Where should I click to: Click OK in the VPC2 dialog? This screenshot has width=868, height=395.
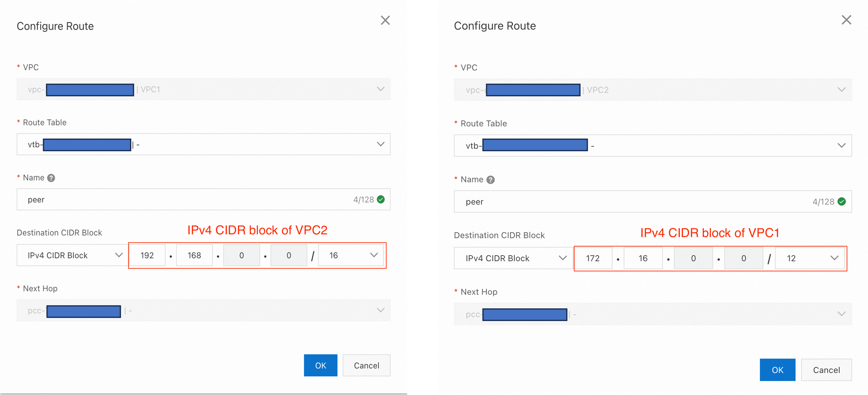coord(777,370)
